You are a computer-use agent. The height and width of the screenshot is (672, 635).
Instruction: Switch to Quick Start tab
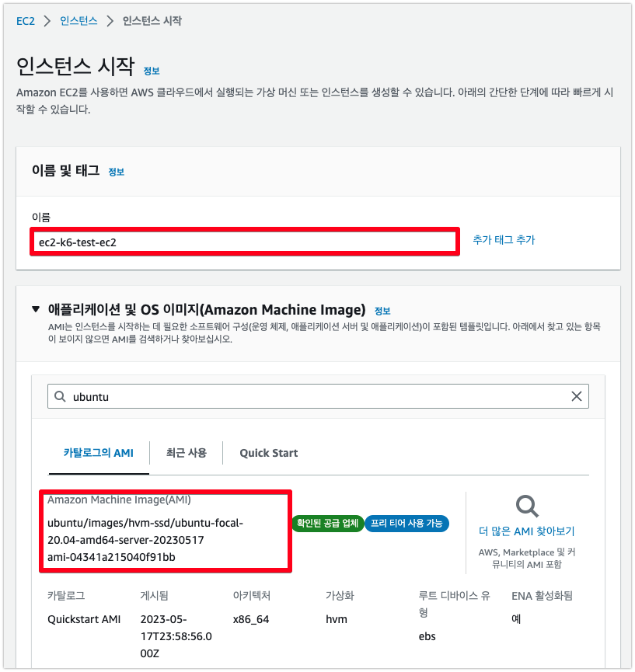click(269, 453)
